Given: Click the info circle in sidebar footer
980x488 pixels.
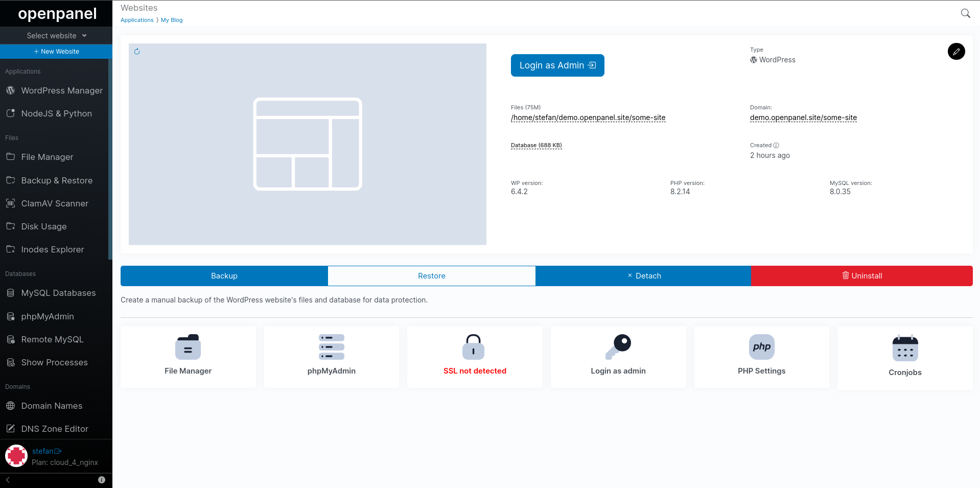Looking at the screenshot, I should (102, 480).
